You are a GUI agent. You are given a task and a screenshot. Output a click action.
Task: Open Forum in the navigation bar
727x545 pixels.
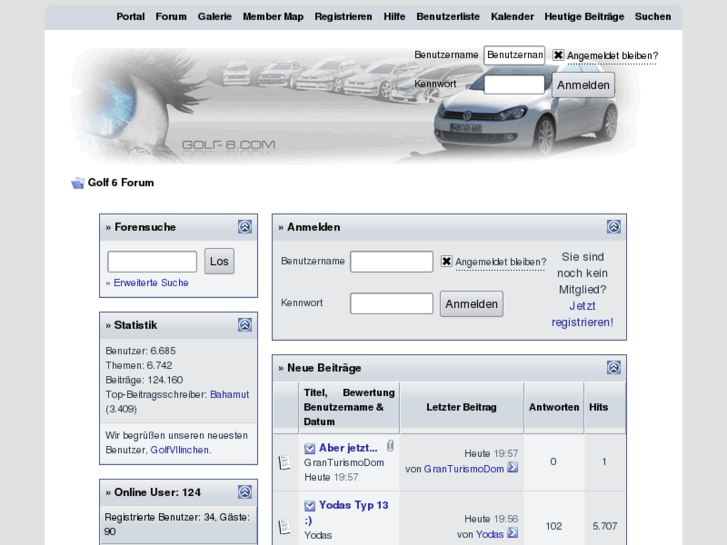[171, 17]
